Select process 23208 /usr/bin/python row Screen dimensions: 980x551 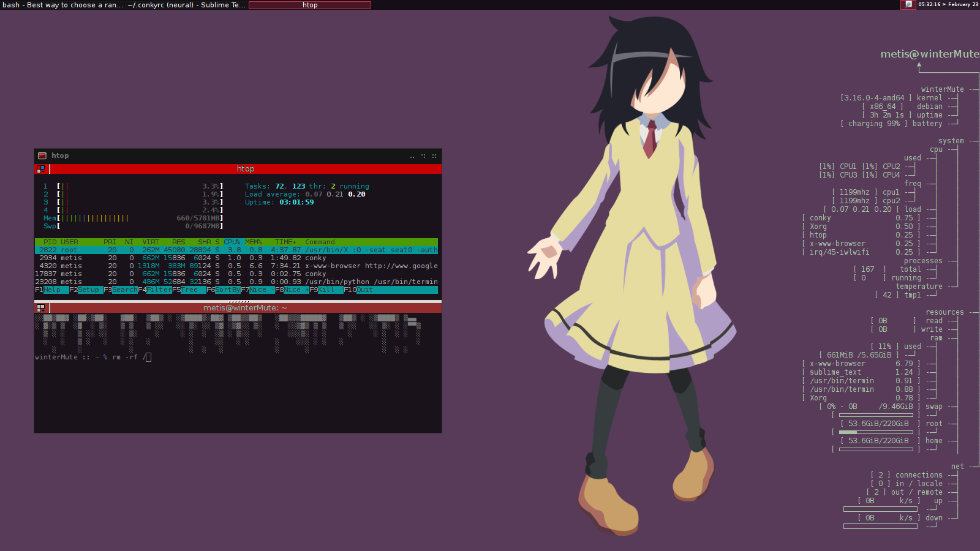(236, 282)
